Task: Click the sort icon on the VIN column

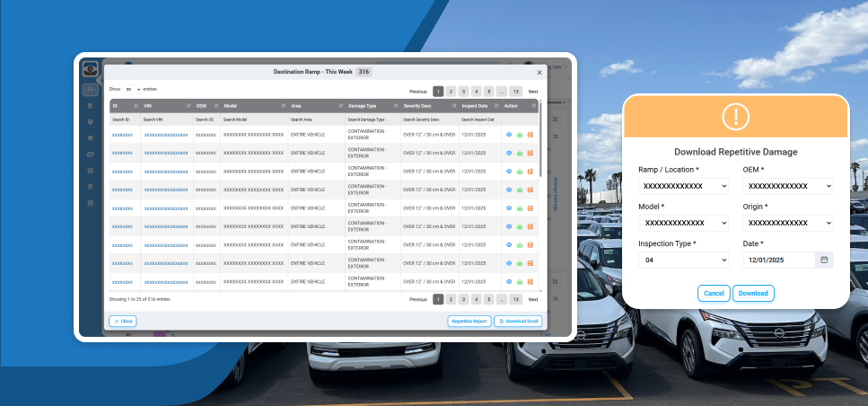Action: pyautogui.click(x=189, y=106)
